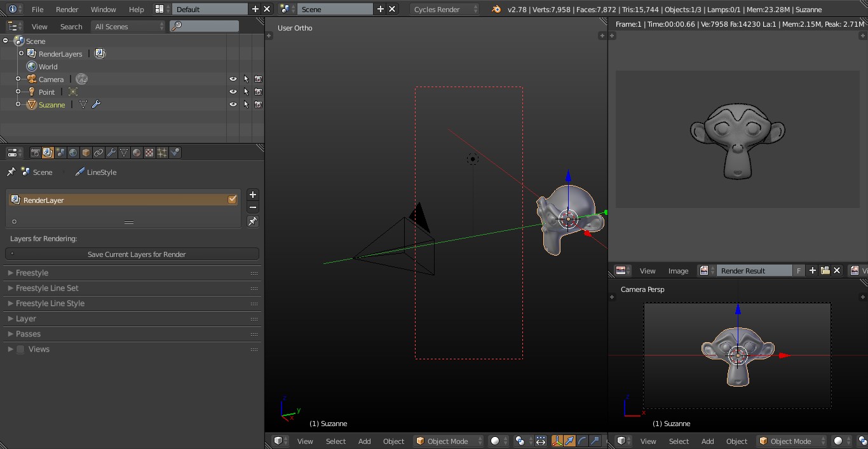Open the Modifiers properties tab (wrench icon)
This screenshot has width=868, height=449.
[x=111, y=153]
